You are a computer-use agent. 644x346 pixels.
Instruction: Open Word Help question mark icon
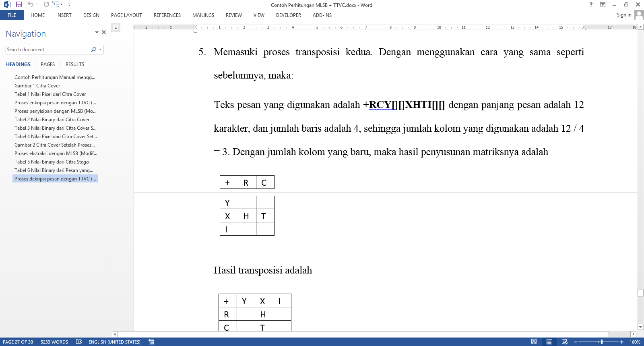[x=591, y=5]
